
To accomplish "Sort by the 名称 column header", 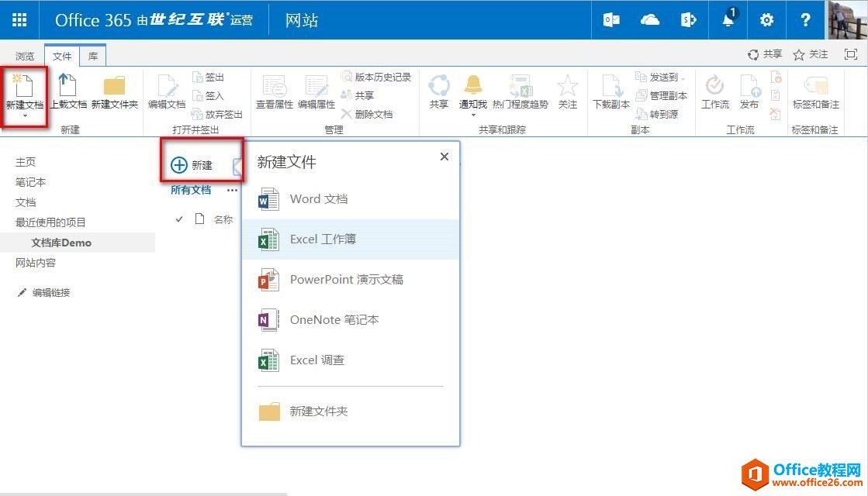I will [223, 219].
